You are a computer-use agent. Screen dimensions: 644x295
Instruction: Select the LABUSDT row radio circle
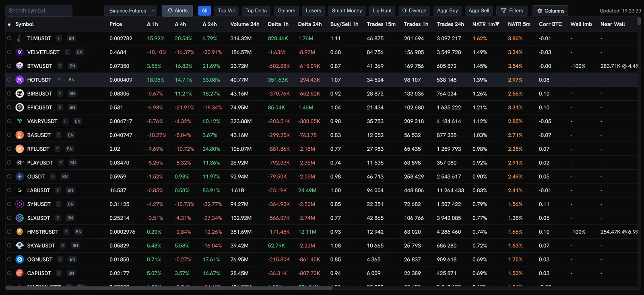click(9, 190)
